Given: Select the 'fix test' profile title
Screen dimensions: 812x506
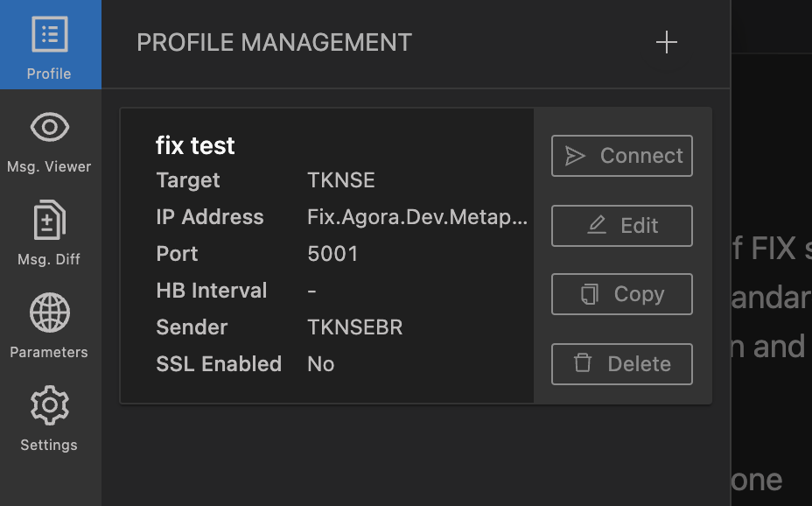Looking at the screenshot, I should point(195,145).
